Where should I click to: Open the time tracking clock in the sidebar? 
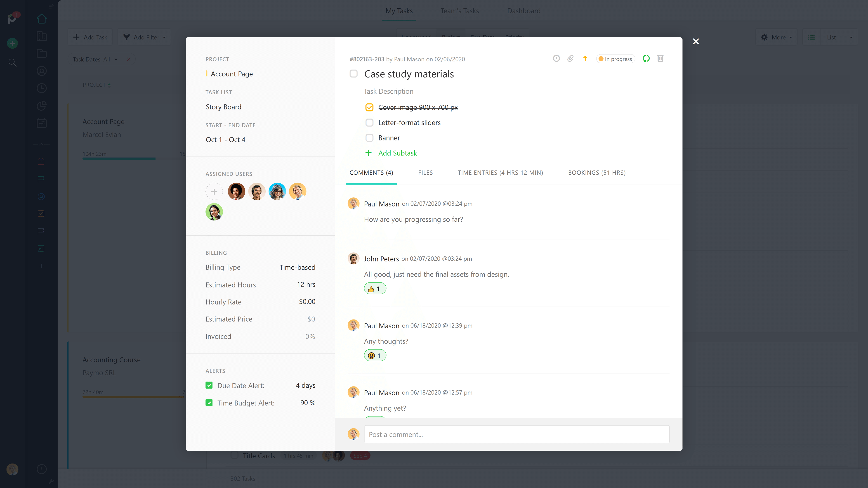(41, 88)
